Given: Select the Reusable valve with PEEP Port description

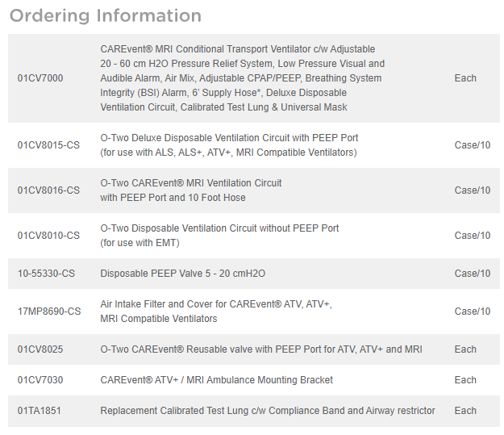Looking at the screenshot, I should (x=260, y=349).
